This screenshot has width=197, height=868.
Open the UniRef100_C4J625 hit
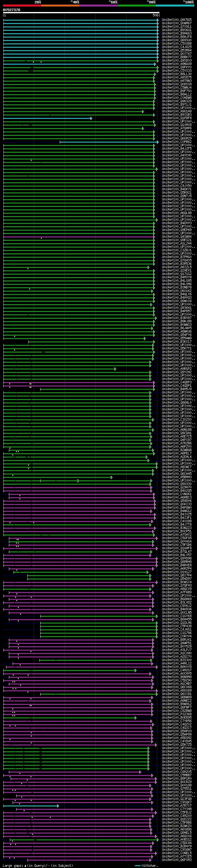176,47
